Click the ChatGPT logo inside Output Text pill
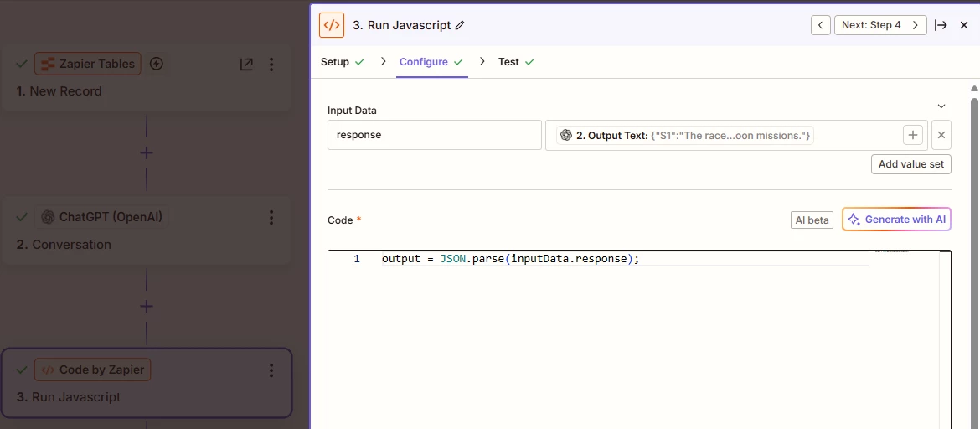Screen dimensions: 980x429 click(566, 135)
